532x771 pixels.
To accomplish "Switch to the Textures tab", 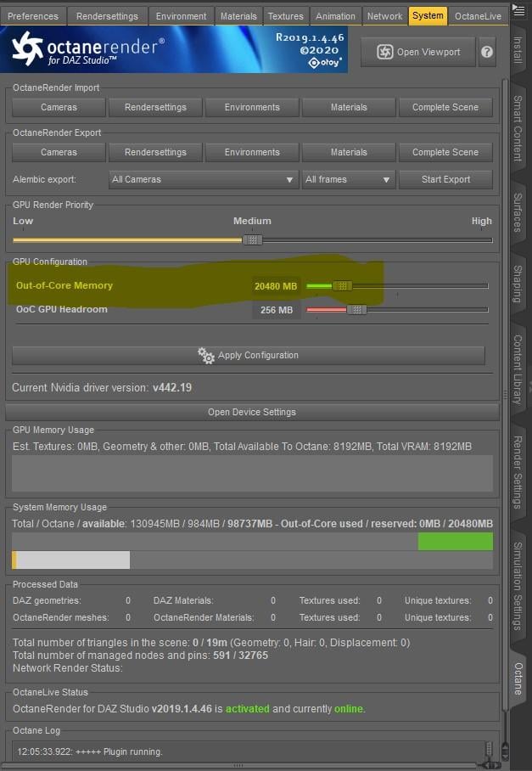I will 286,16.
